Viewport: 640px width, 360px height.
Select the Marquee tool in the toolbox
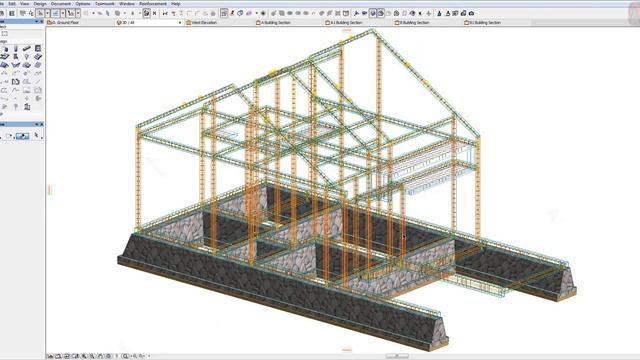[4, 34]
